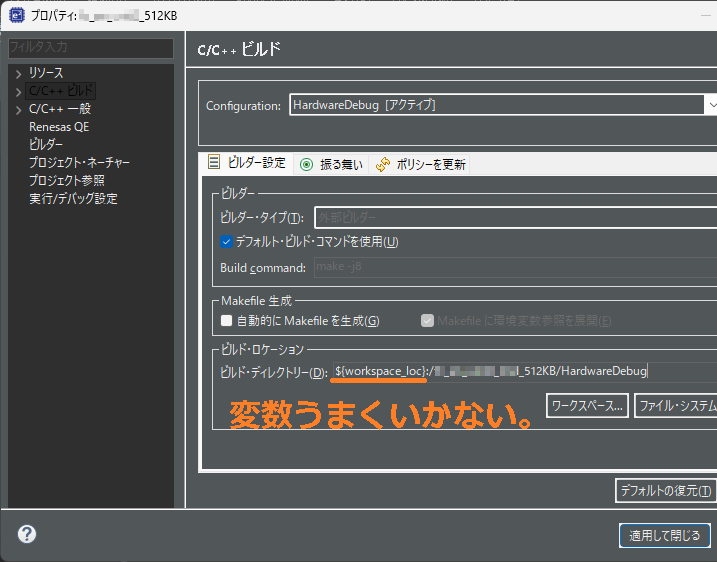Click the ポリシーを更新 tab icon

click(383, 164)
